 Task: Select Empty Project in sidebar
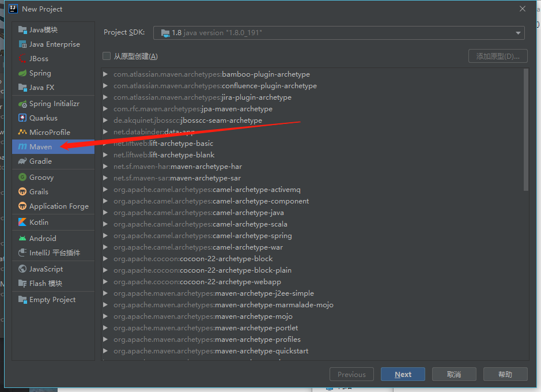click(x=52, y=300)
